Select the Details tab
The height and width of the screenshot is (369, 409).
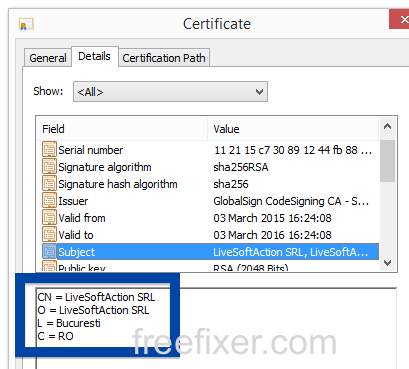(x=95, y=56)
